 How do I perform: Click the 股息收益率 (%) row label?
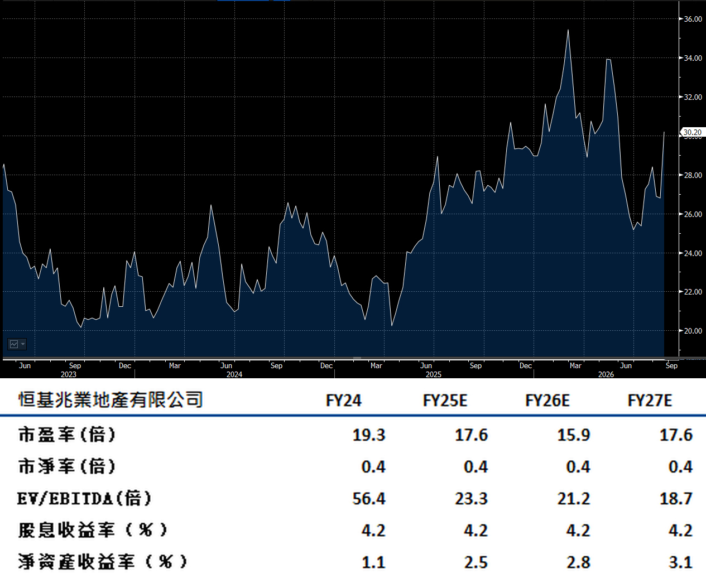pyautogui.click(x=93, y=530)
